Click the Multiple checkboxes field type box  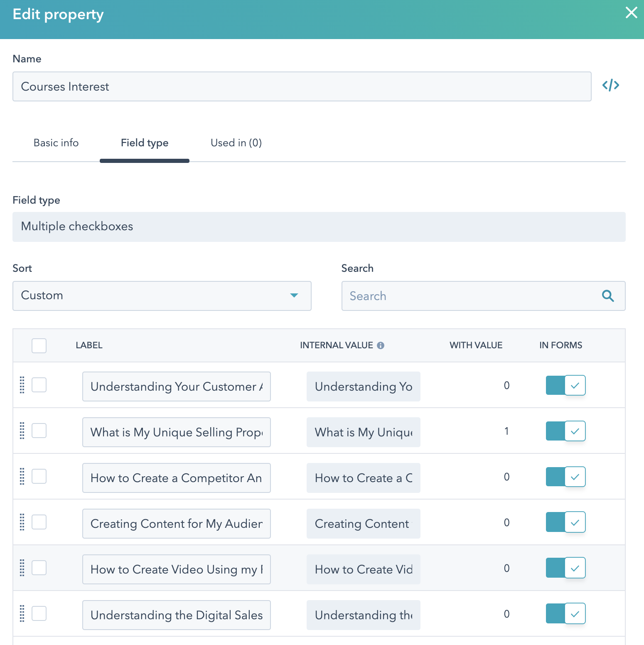[319, 227]
